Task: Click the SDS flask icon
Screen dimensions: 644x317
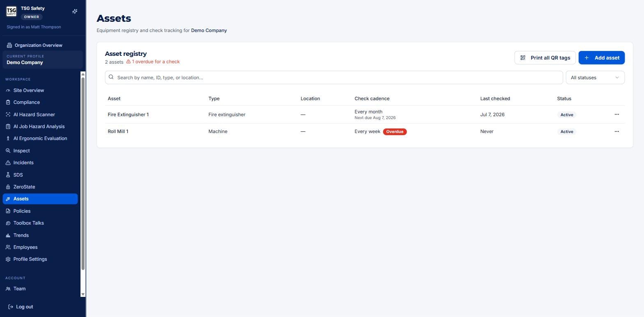Action: [x=8, y=175]
